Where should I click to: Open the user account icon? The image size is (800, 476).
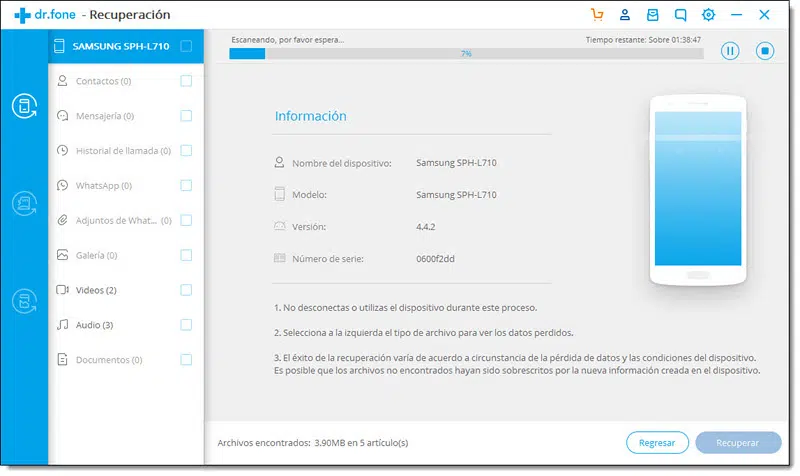click(x=624, y=15)
